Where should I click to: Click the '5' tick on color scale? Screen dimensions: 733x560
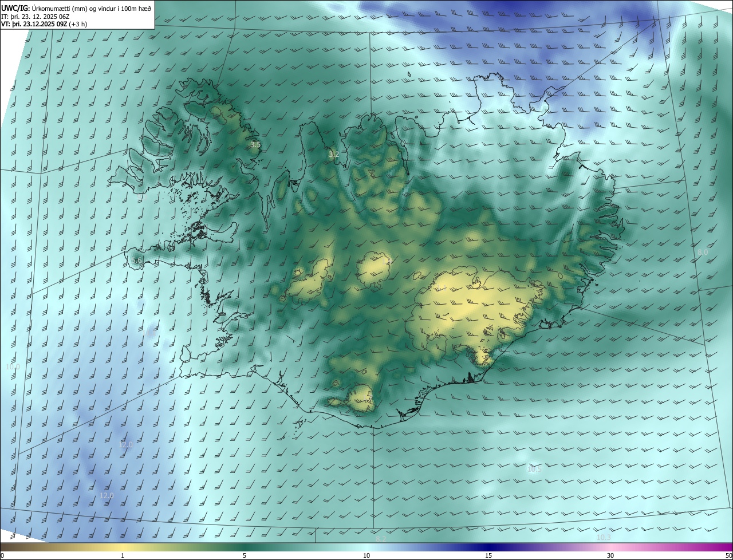pos(245,555)
